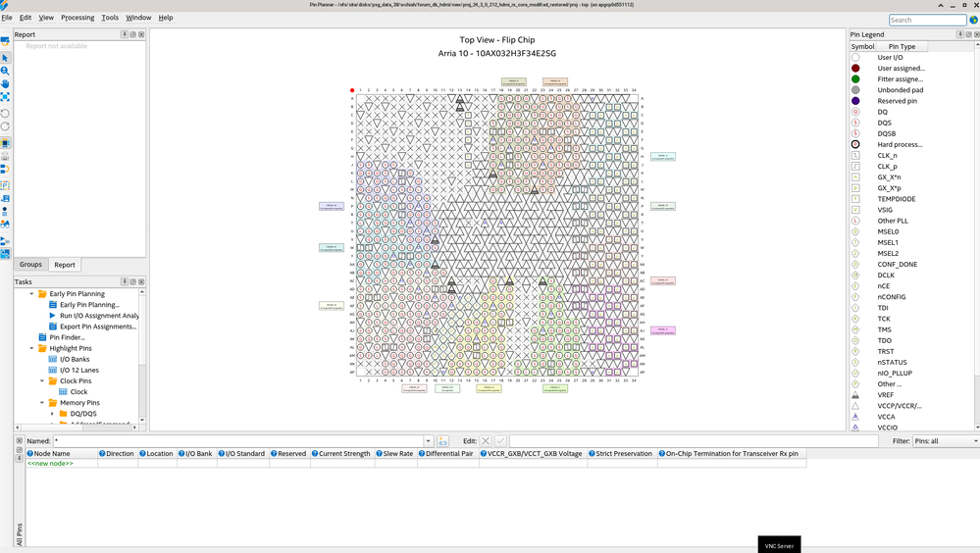Viewport: 980px width, 553px height.
Task: Click the top icon in left toolbar
Action: pyautogui.click(x=5, y=42)
